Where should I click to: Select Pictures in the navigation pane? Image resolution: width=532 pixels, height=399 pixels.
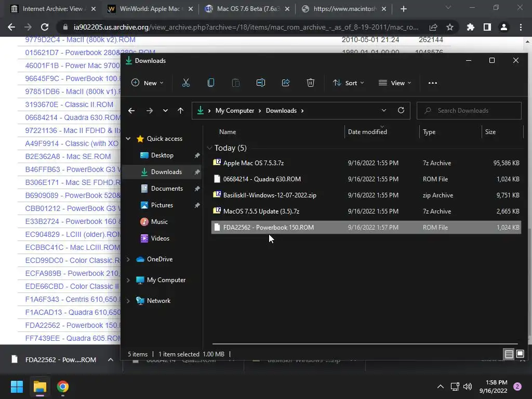[x=162, y=205]
